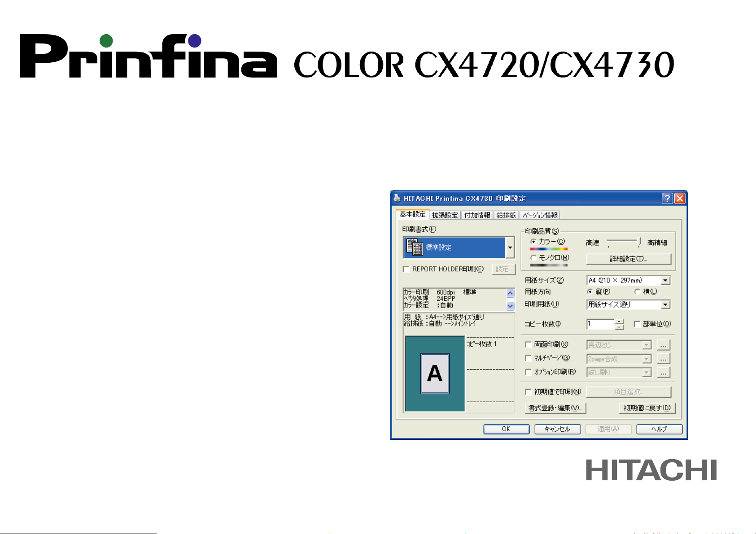
Task: Click the 給排紙：自動 -->メイントレイ line
Action: (x=440, y=324)
